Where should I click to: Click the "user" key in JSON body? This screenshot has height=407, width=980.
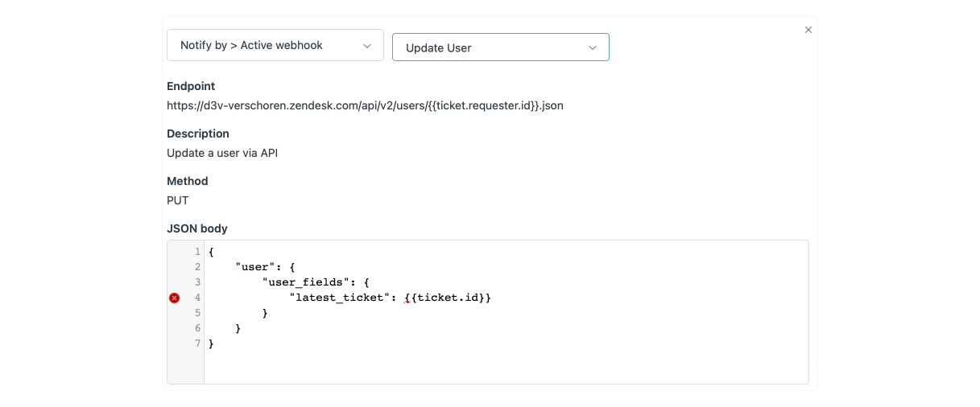(254, 267)
